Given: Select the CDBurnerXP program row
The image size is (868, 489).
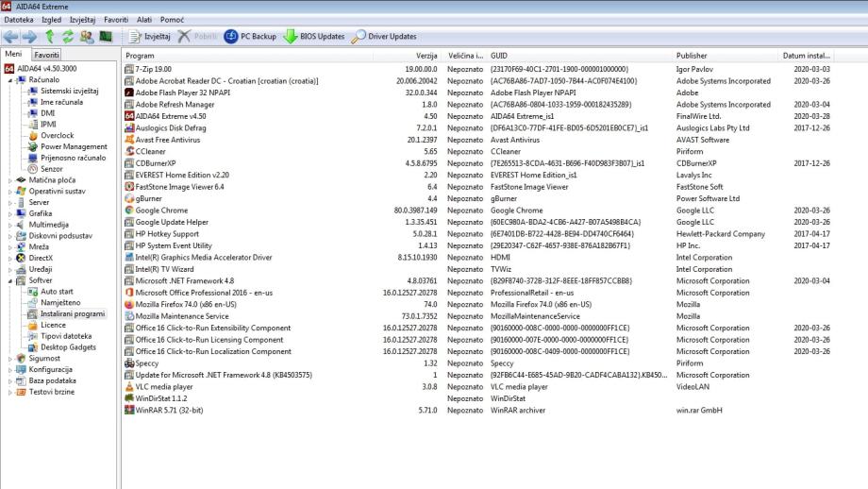Looking at the screenshot, I should pyautogui.click(x=477, y=163).
